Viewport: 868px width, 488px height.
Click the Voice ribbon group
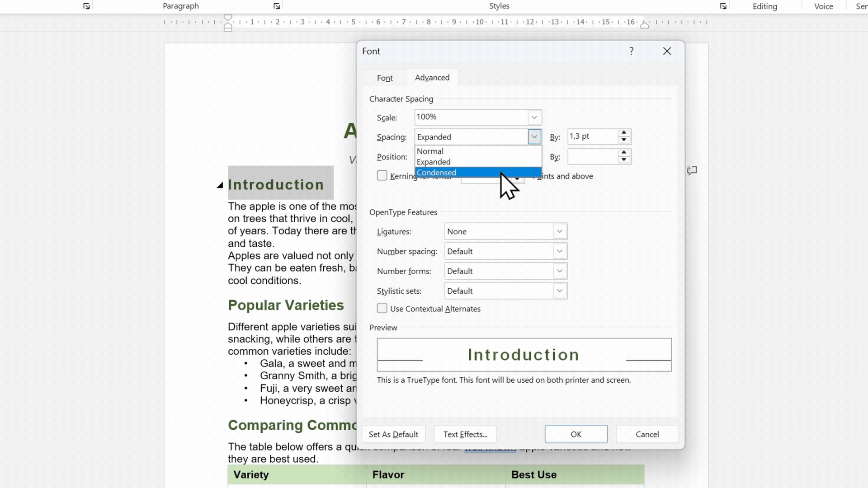click(823, 6)
